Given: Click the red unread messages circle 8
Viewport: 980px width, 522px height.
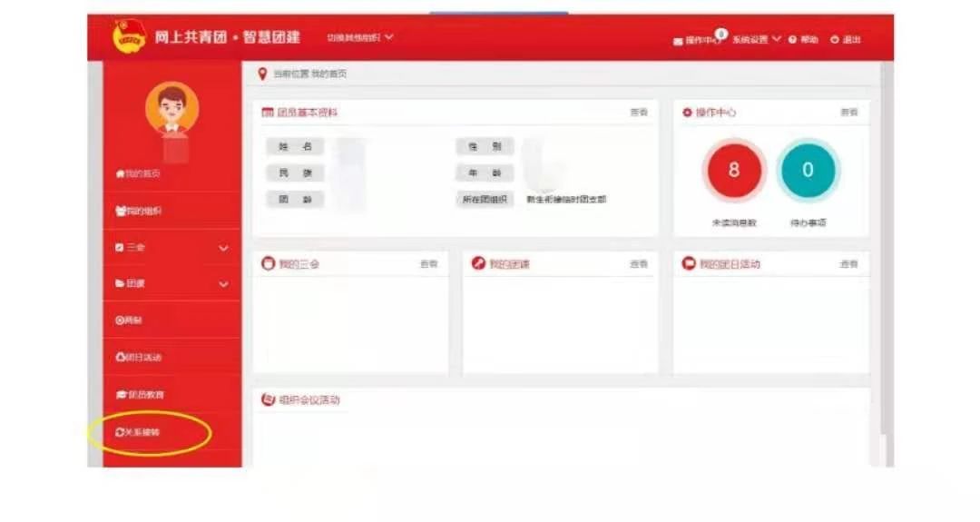Looking at the screenshot, I should 734,170.
